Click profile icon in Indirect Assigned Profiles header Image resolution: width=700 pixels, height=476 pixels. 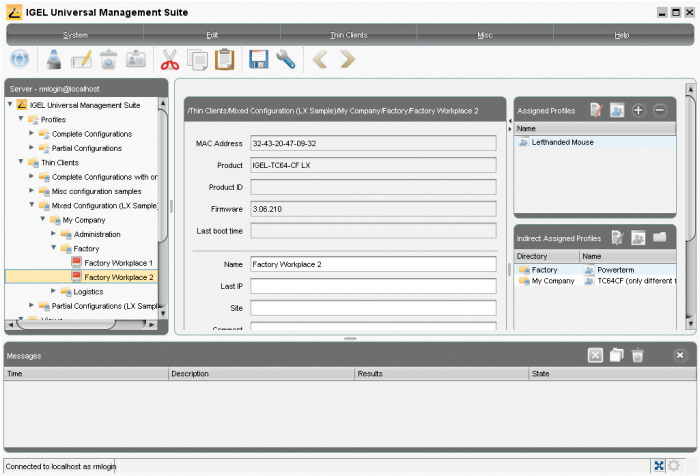coord(638,238)
